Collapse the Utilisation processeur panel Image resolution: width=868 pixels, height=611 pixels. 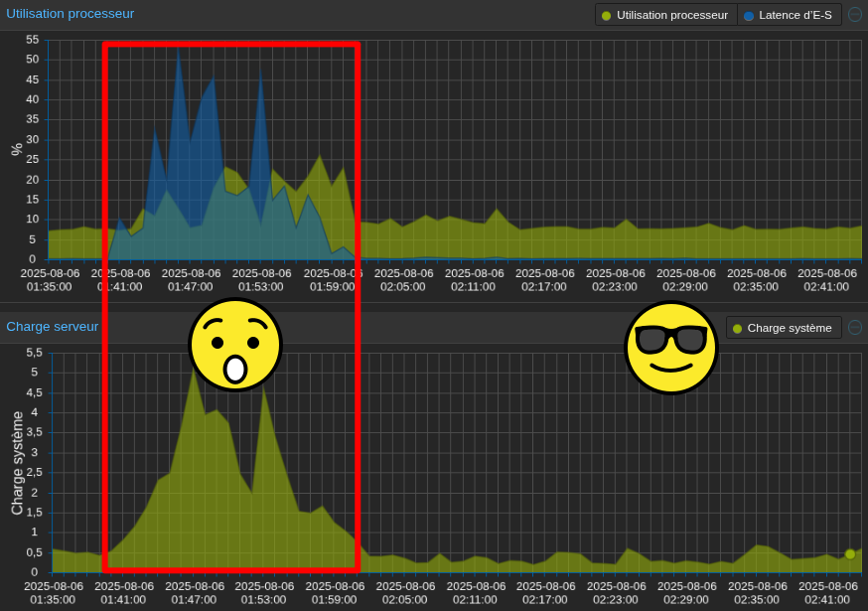point(854,15)
